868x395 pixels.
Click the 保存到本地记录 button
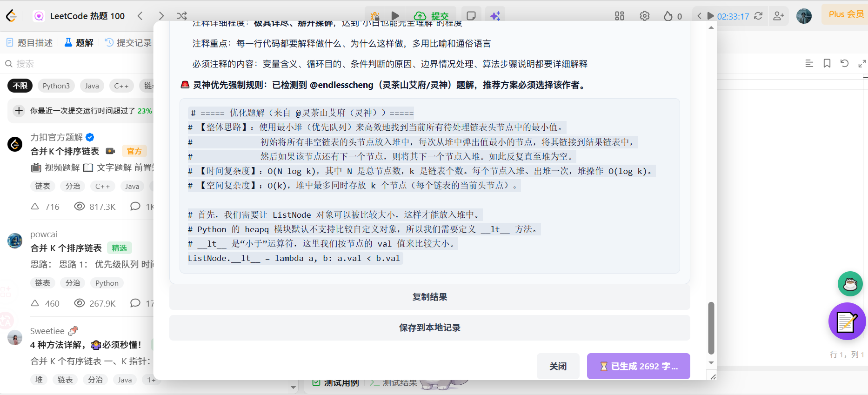coord(430,328)
